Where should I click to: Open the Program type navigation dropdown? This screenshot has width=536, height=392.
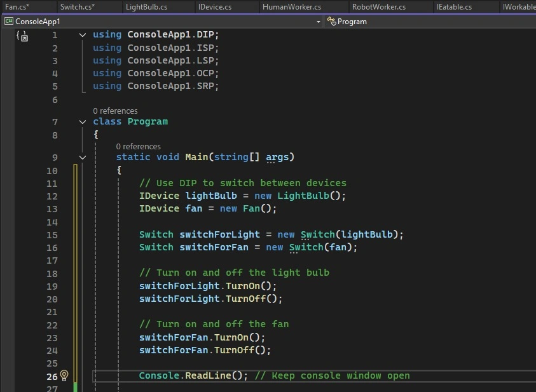pyautogui.click(x=430, y=22)
